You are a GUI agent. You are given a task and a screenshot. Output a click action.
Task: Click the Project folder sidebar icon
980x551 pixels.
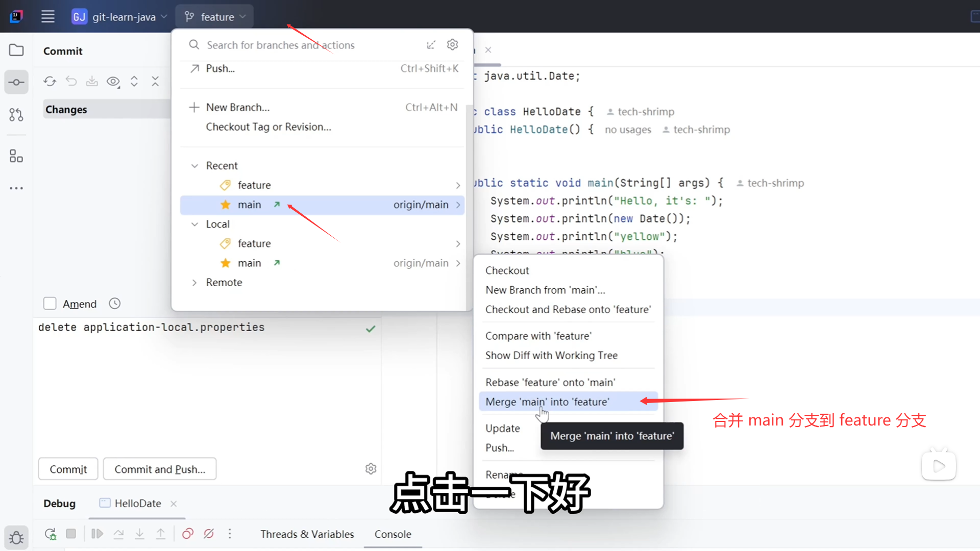pyautogui.click(x=16, y=50)
